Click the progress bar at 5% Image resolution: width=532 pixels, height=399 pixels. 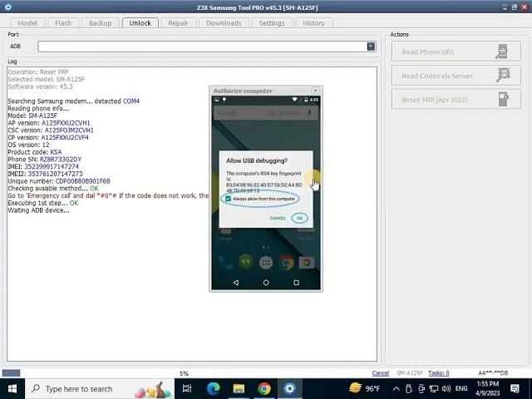click(184, 373)
